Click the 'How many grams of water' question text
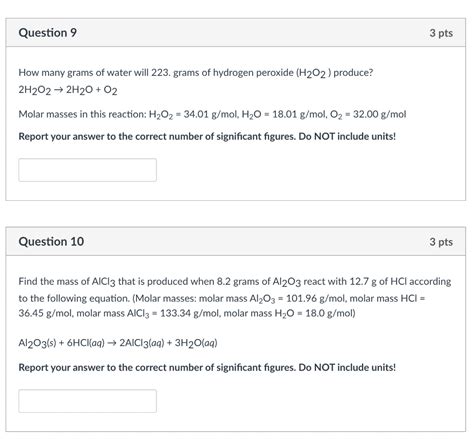This screenshot has width=474, height=439. click(x=196, y=73)
